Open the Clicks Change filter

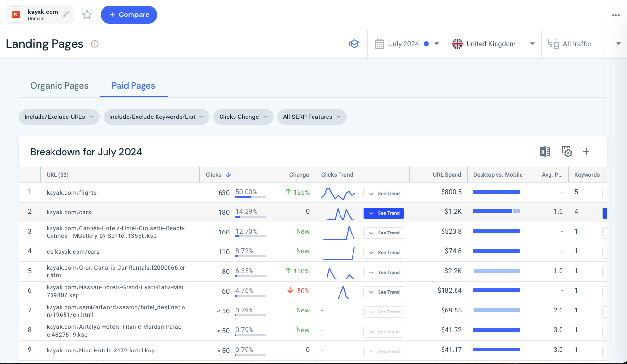point(243,117)
